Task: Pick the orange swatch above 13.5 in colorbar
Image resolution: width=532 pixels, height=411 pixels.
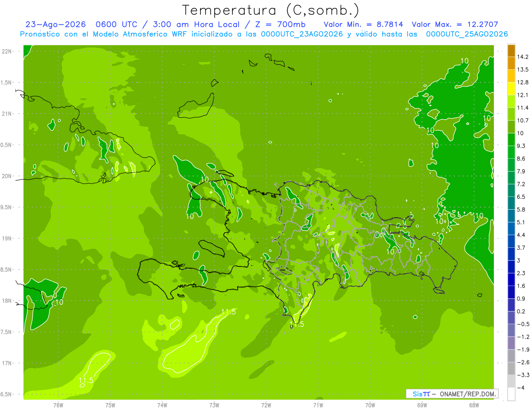Action: tap(511, 63)
